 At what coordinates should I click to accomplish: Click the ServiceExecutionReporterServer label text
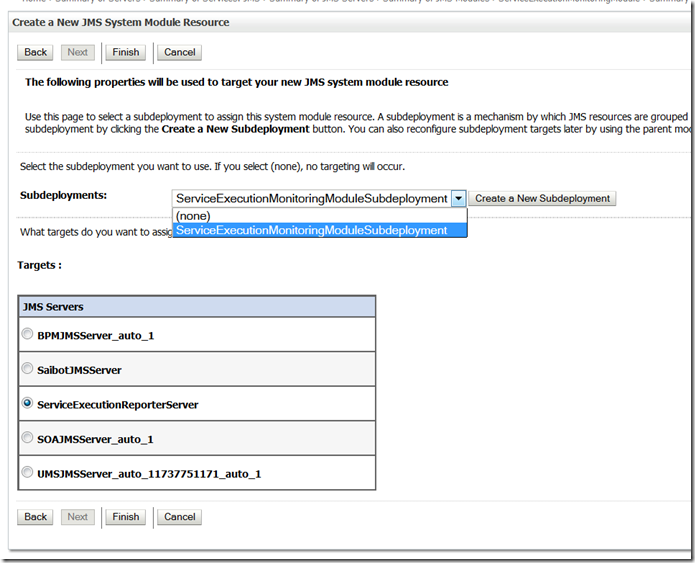coord(118,405)
